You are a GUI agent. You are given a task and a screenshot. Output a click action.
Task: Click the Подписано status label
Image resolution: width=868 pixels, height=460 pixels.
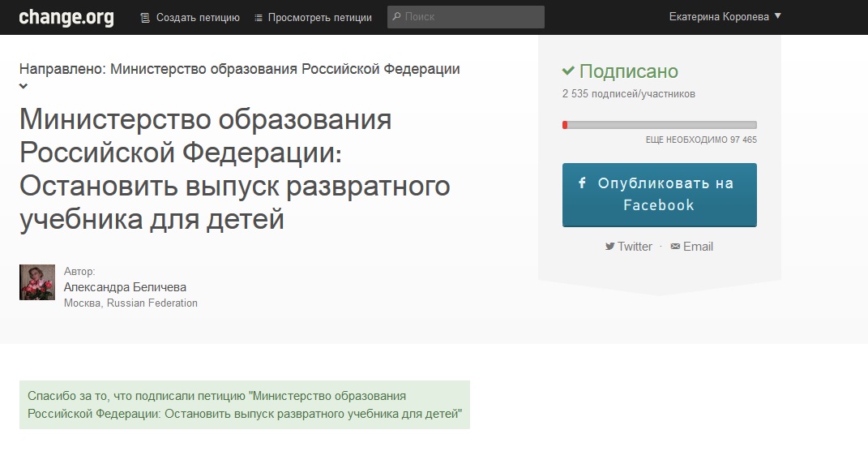tap(628, 71)
